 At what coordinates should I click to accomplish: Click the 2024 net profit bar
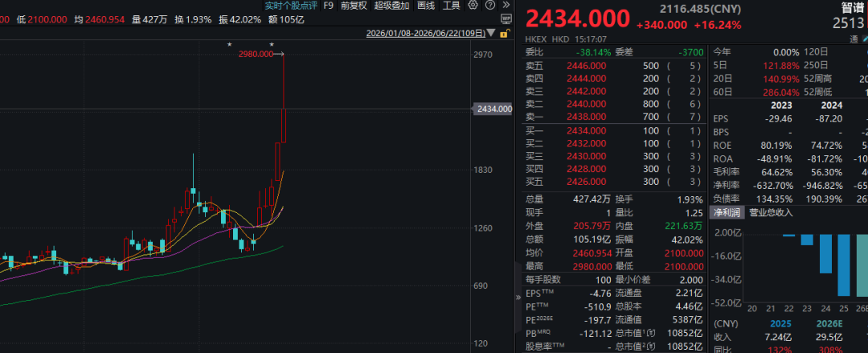825,254
